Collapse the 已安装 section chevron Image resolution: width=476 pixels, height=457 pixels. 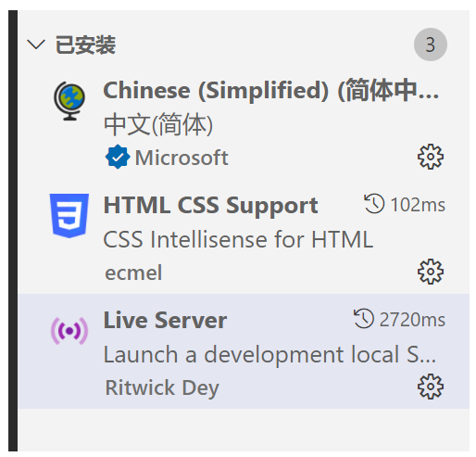36,44
